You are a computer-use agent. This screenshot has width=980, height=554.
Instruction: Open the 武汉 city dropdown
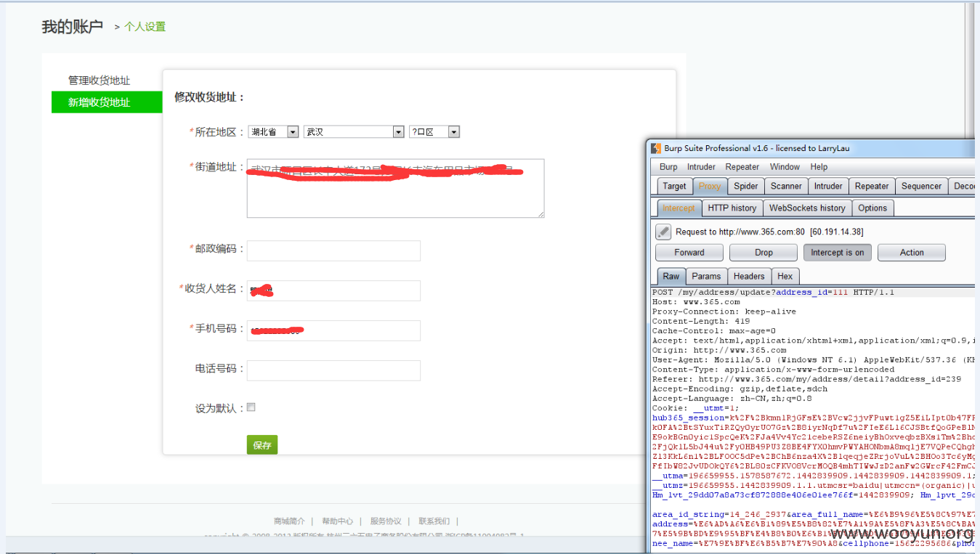(354, 132)
